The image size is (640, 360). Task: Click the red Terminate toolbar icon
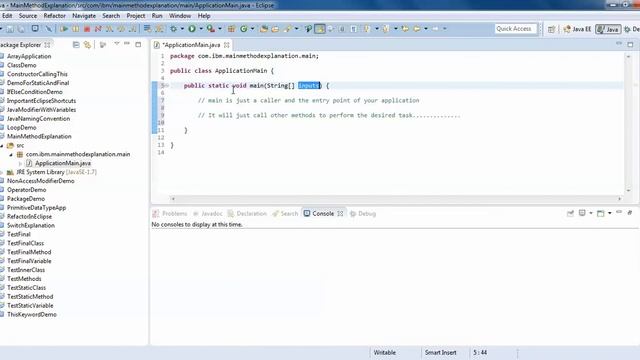pos(87,29)
